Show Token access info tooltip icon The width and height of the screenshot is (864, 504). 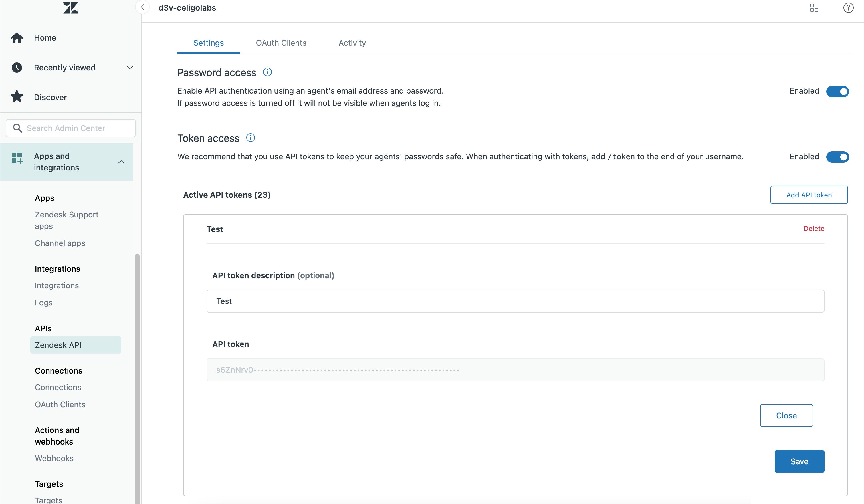pyautogui.click(x=251, y=138)
